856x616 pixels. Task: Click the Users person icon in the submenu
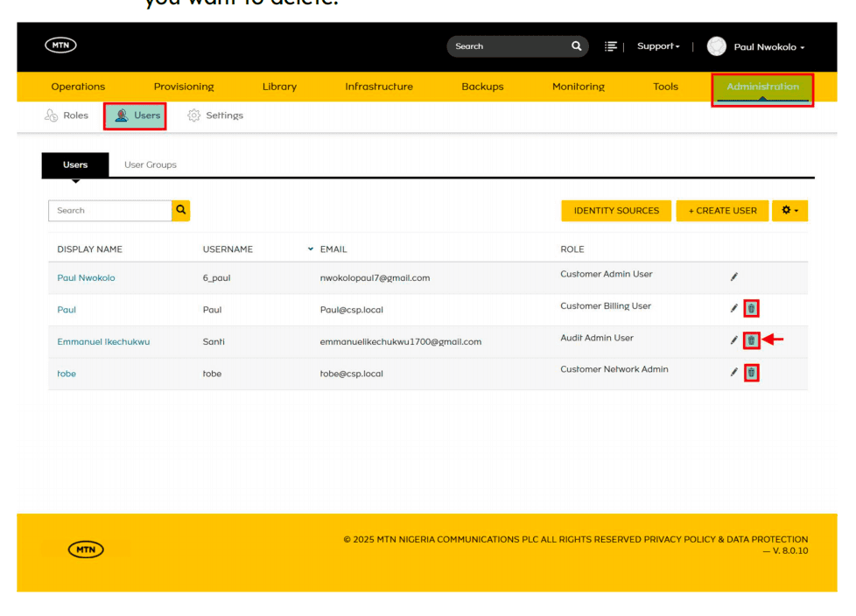[121, 115]
